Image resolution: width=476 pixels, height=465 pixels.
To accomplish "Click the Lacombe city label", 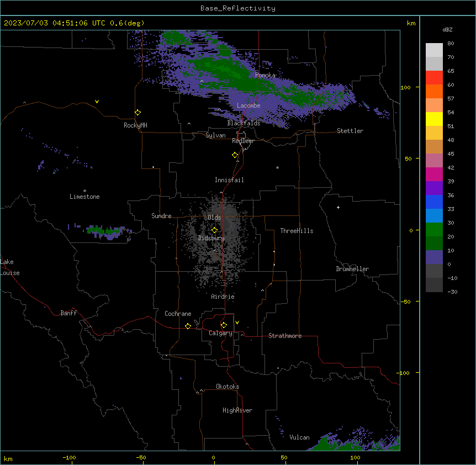I will tap(248, 105).
